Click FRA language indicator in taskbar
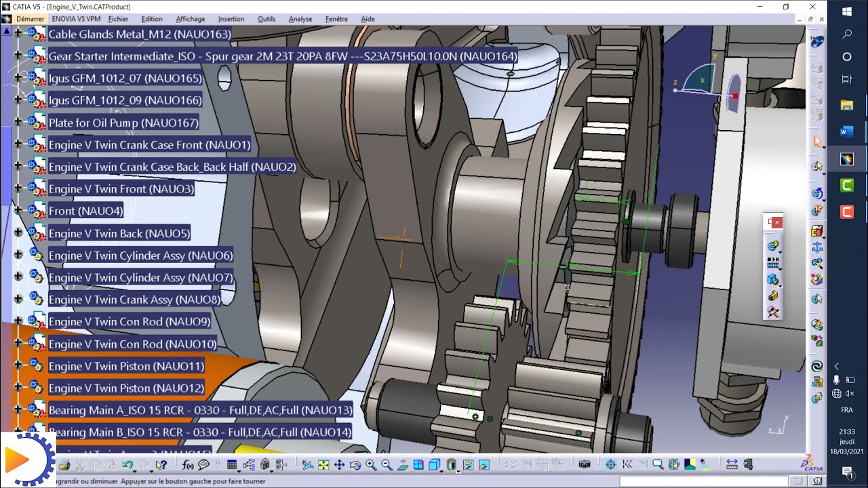 pos(847,410)
